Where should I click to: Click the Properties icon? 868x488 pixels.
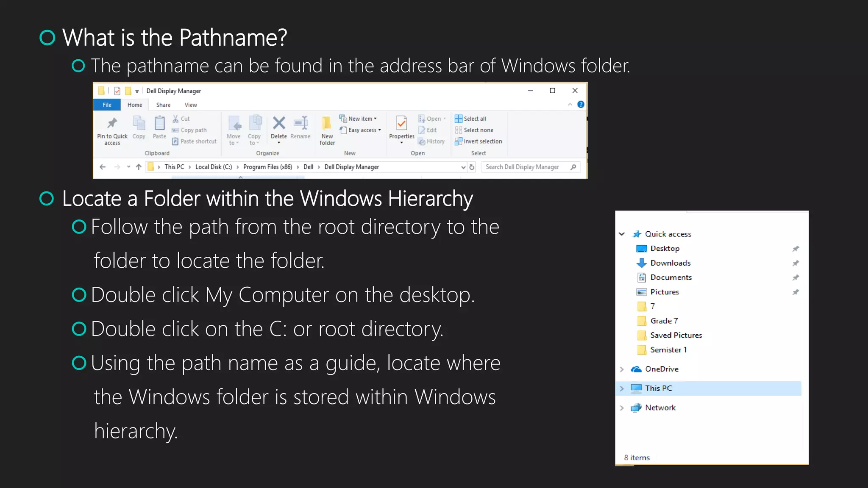coord(401,123)
